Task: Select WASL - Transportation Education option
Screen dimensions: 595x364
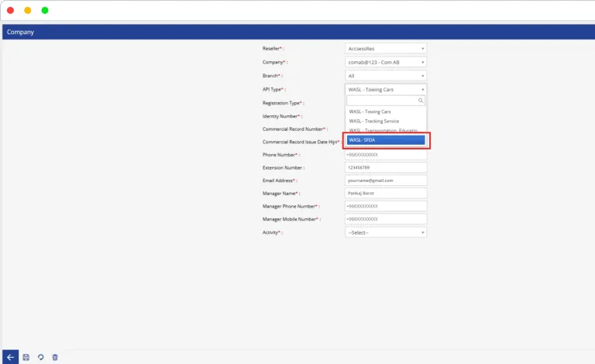Action: pos(385,130)
